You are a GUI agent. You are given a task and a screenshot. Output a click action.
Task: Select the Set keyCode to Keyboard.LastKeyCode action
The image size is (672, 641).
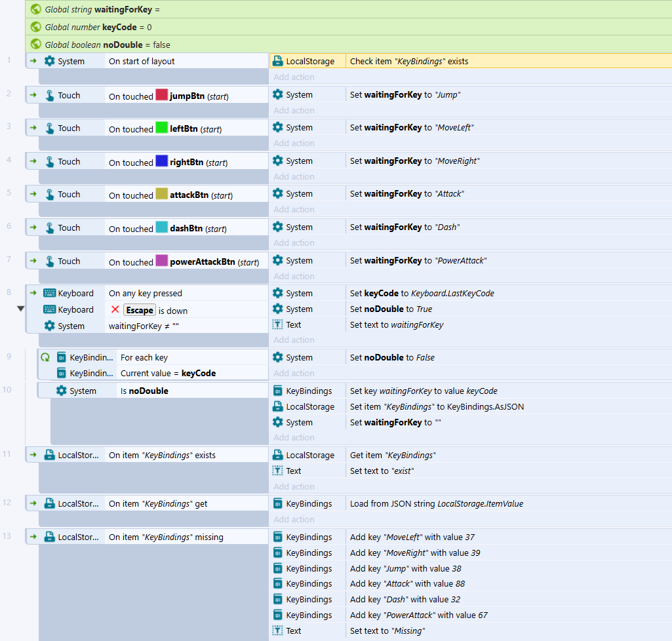[422, 294]
